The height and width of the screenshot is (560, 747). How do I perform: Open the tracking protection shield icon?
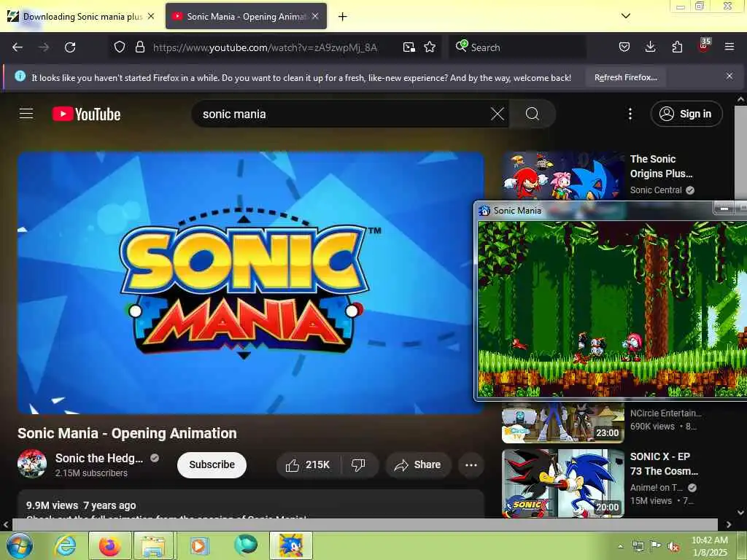coord(120,47)
